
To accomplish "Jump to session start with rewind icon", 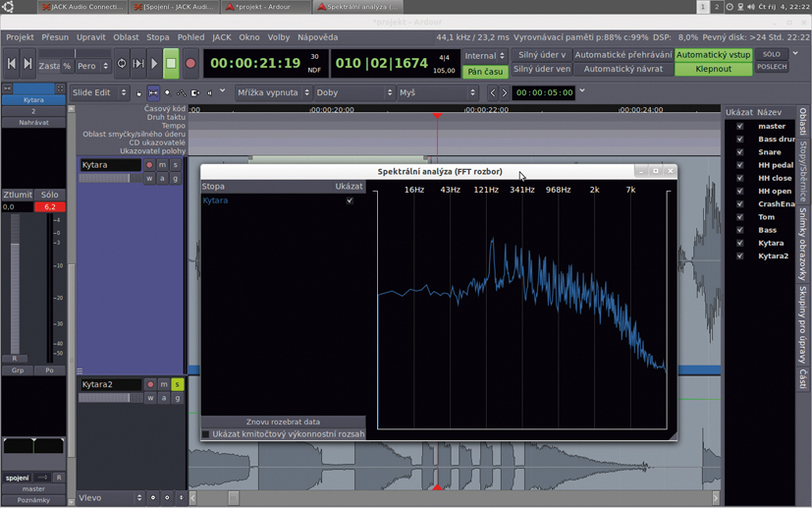I will point(12,64).
